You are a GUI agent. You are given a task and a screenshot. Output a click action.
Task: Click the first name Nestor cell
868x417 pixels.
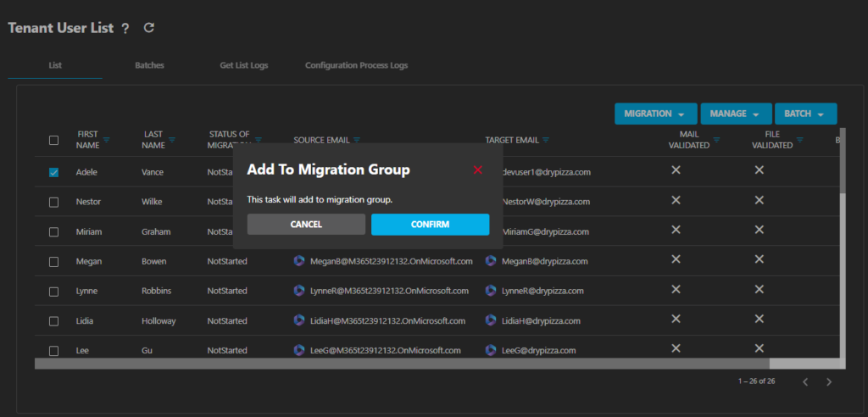coord(88,202)
